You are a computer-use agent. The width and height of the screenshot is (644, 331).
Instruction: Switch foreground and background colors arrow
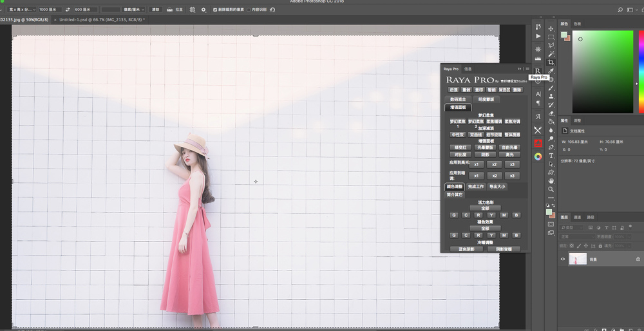(554, 205)
